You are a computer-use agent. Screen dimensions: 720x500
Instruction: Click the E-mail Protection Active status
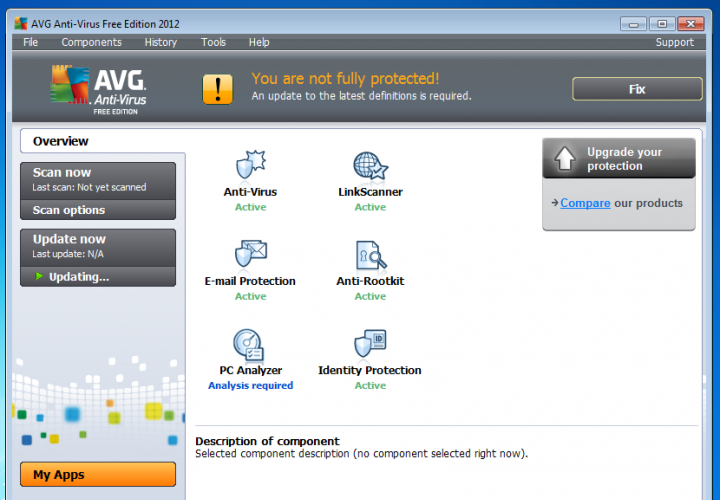click(250, 296)
